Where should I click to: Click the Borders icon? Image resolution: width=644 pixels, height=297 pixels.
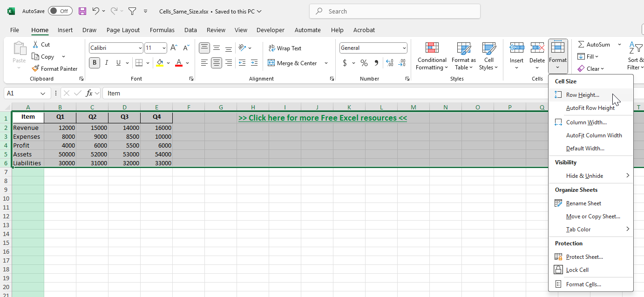tap(139, 63)
